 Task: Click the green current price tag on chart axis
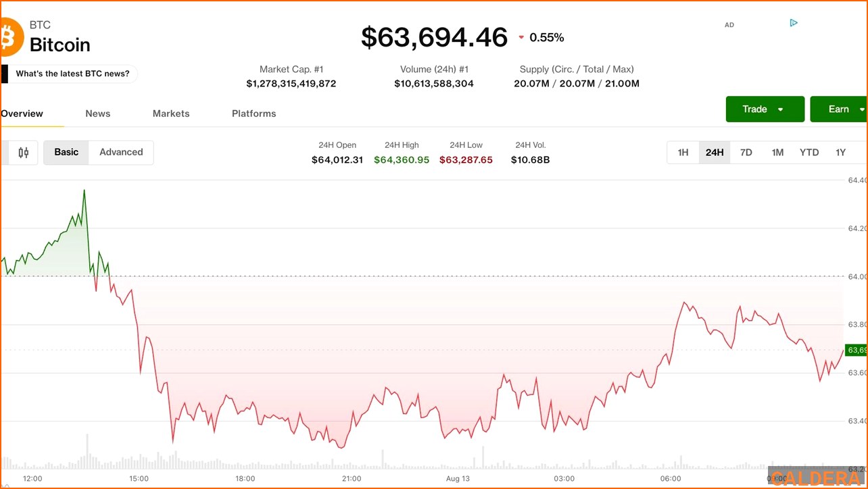point(856,350)
